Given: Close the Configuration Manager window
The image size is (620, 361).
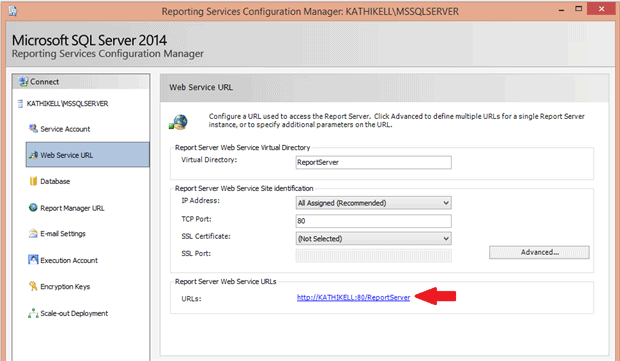Looking at the screenshot, I should 601,9.
